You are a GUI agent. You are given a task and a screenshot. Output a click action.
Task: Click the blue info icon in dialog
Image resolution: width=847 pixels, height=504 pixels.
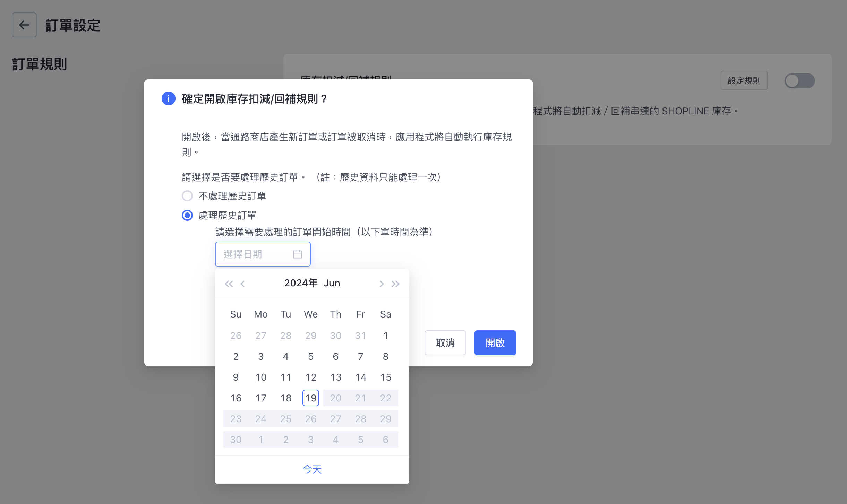point(169,99)
